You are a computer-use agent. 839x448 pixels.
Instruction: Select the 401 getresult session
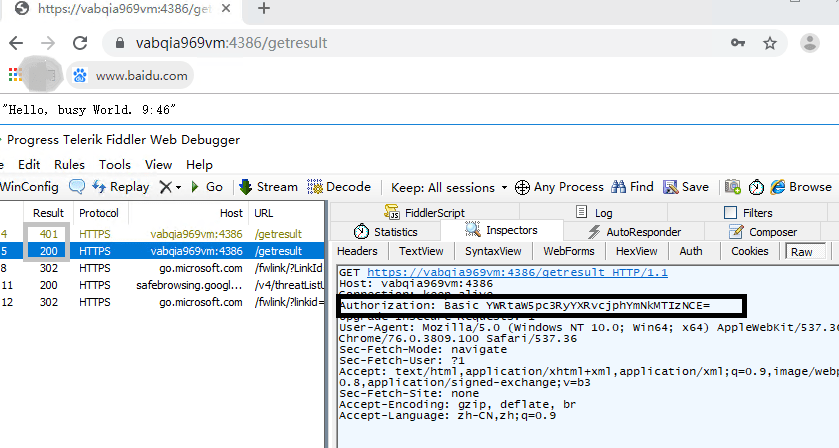point(162,234)
